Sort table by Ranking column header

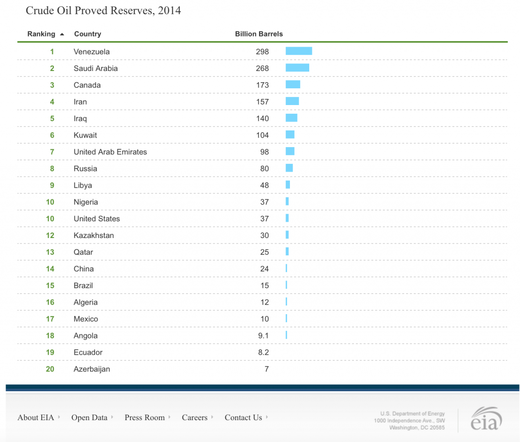41,34
